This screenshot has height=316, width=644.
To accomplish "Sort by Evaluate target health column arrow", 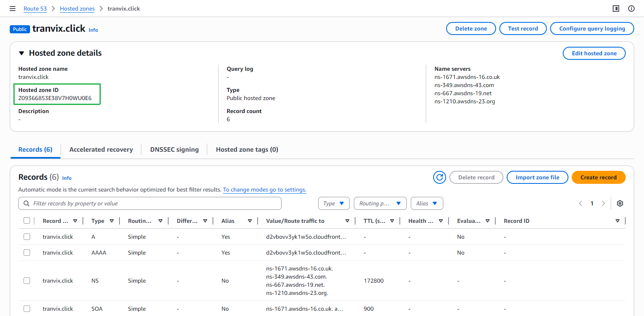I will point(488,221).
